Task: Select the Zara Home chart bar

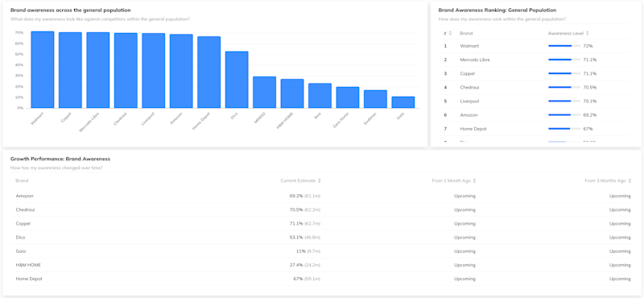Action: tap(348, 97)
